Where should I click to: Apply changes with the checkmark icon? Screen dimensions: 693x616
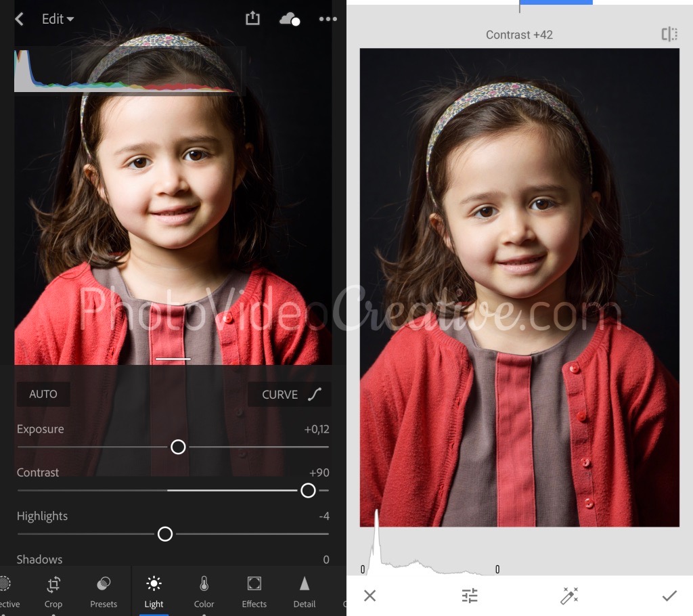669,596
